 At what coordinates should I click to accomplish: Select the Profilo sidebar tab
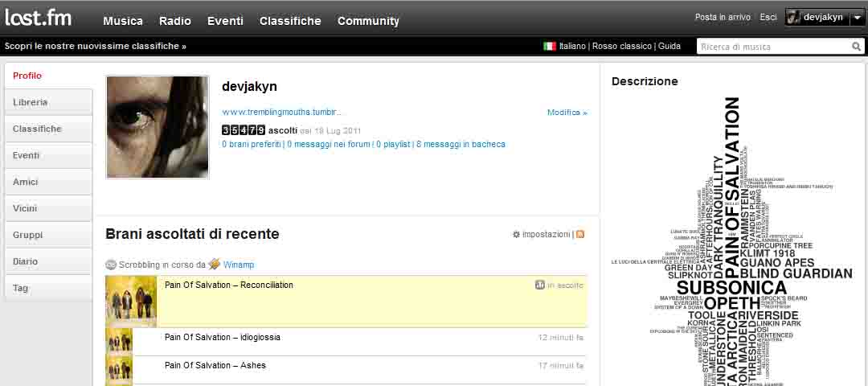[x=49, y=76]
